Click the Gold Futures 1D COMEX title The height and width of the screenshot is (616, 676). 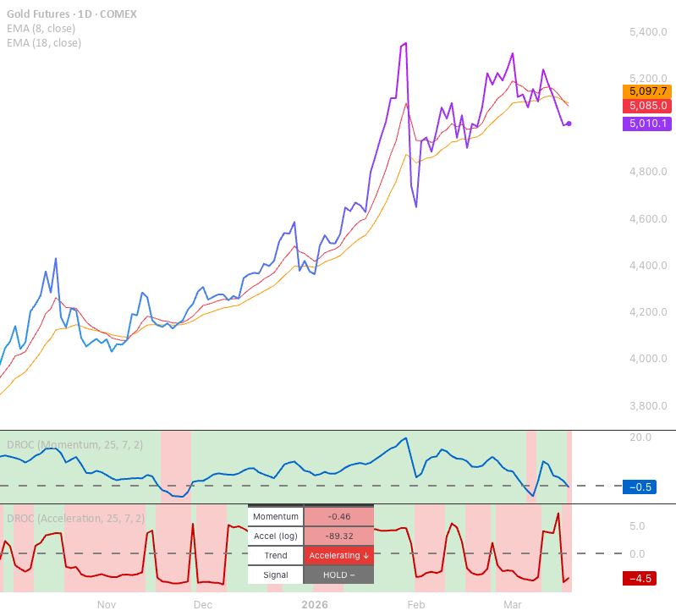(72, 14)
